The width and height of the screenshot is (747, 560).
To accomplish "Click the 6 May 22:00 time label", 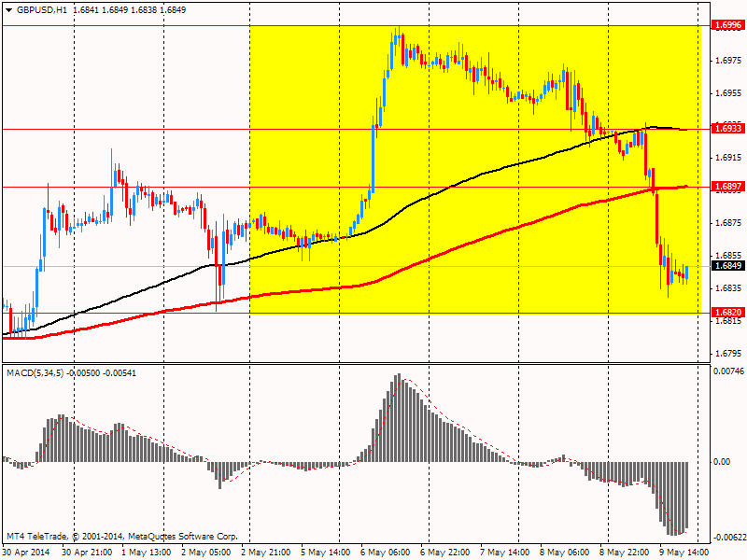I will pos(445,553).
